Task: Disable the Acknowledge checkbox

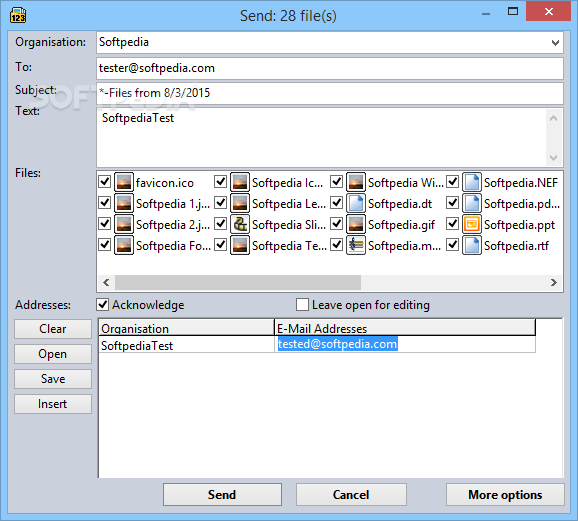Action: (103, 305)
